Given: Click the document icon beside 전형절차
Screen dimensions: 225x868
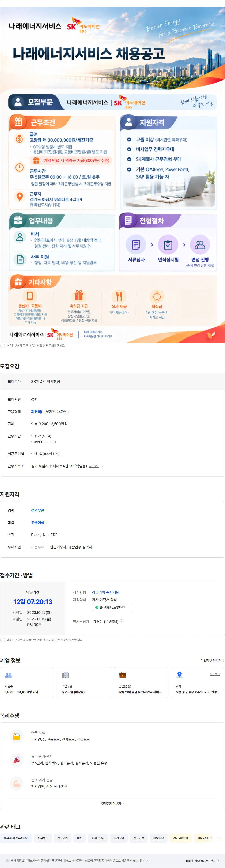Looking at the screenshot, I should tap(128, 221).
